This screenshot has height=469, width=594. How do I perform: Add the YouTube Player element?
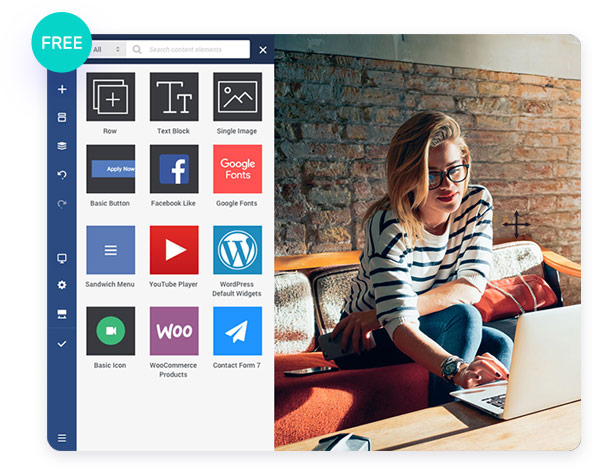174,257
